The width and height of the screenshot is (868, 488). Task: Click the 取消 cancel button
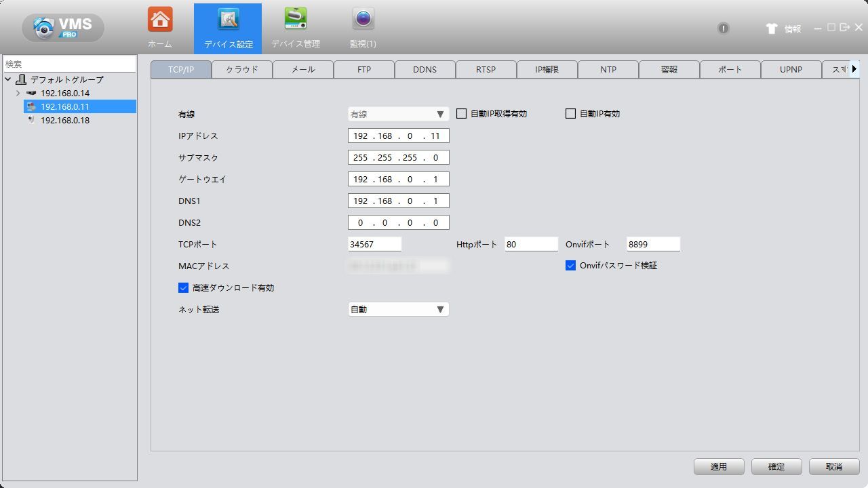point(833,466)
